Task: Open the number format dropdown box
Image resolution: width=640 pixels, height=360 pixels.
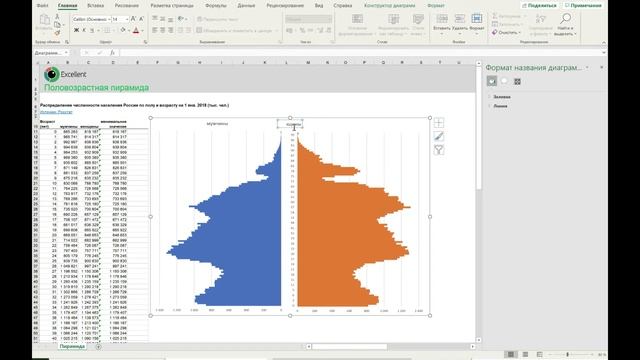Action: pyautogui.click(x=309, y=19)
